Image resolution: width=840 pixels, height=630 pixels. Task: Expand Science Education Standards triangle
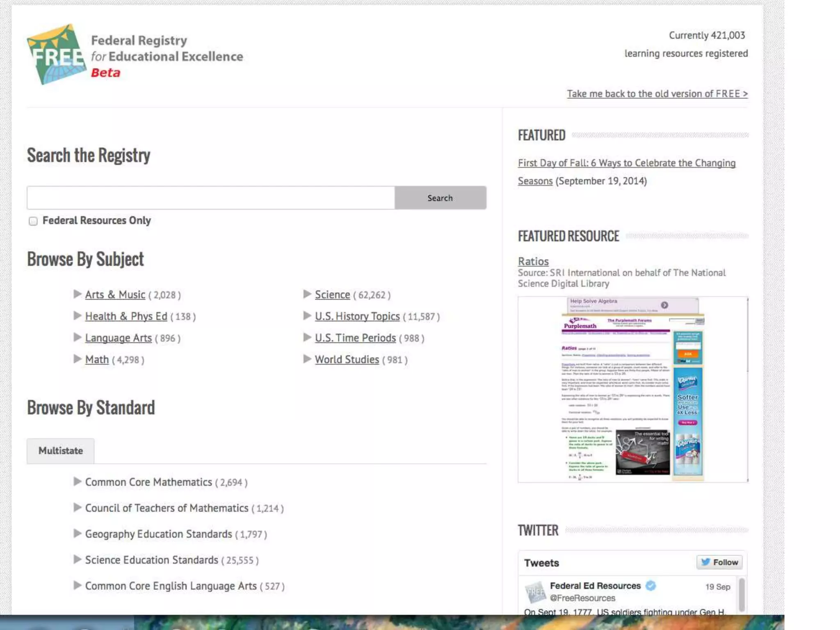[x=77, y=559]
